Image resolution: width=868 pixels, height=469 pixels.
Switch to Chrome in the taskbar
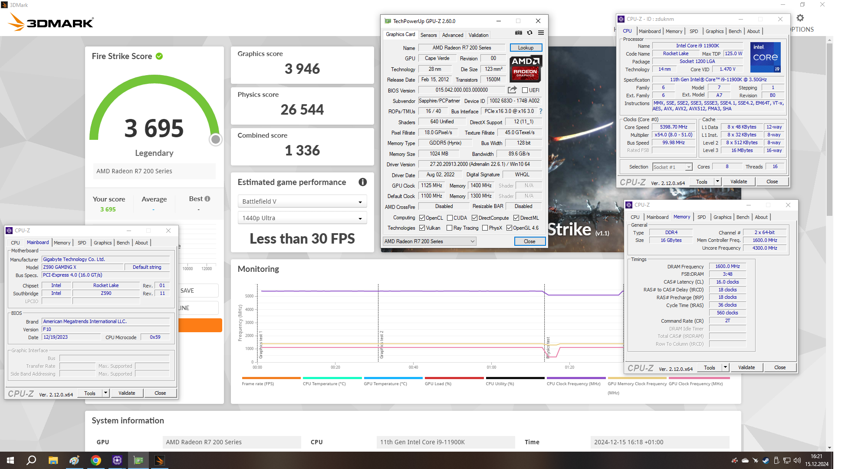click(x=96, y=460)
